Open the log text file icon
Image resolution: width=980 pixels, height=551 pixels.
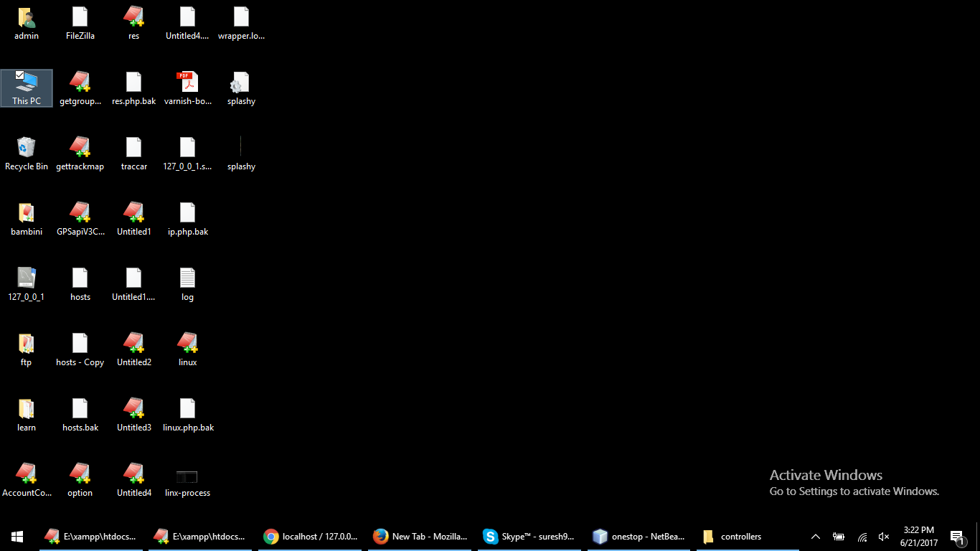click(x=187, y=278)
